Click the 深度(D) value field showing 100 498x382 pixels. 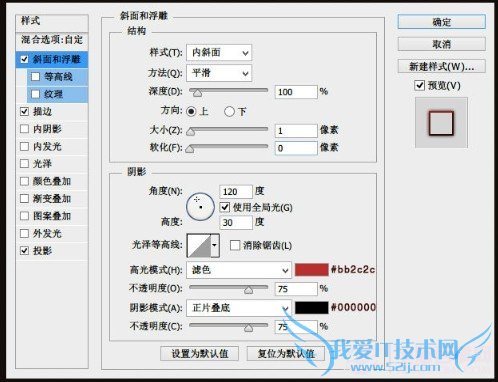(296, 92)
